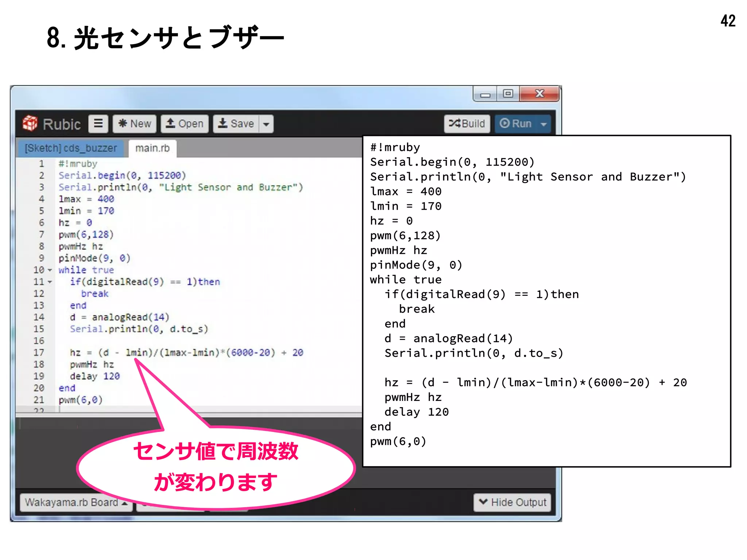Click Hide Output button
The height and width of the screenshot is (560, 747).
pyautogui.click(x=512, y=502)
